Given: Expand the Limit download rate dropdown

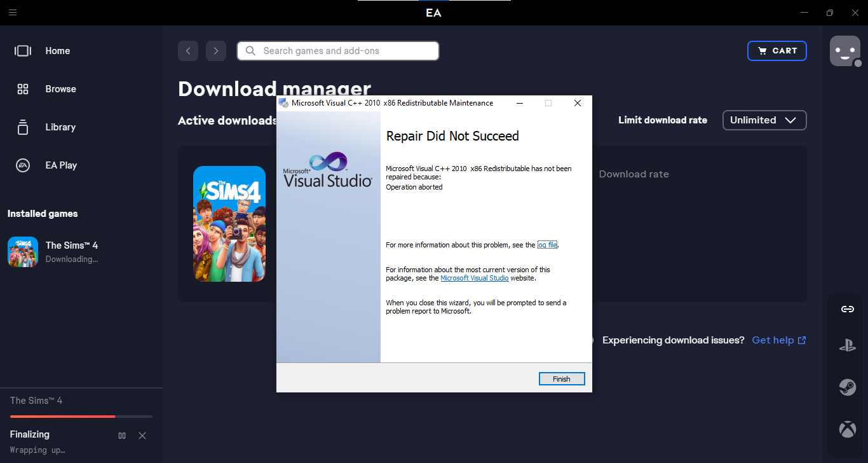Looking at the screenshot, I should point(764,120).
